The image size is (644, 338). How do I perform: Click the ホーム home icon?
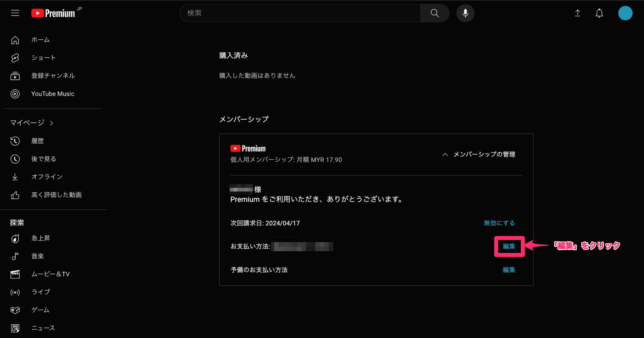click(x=15, y=40)
